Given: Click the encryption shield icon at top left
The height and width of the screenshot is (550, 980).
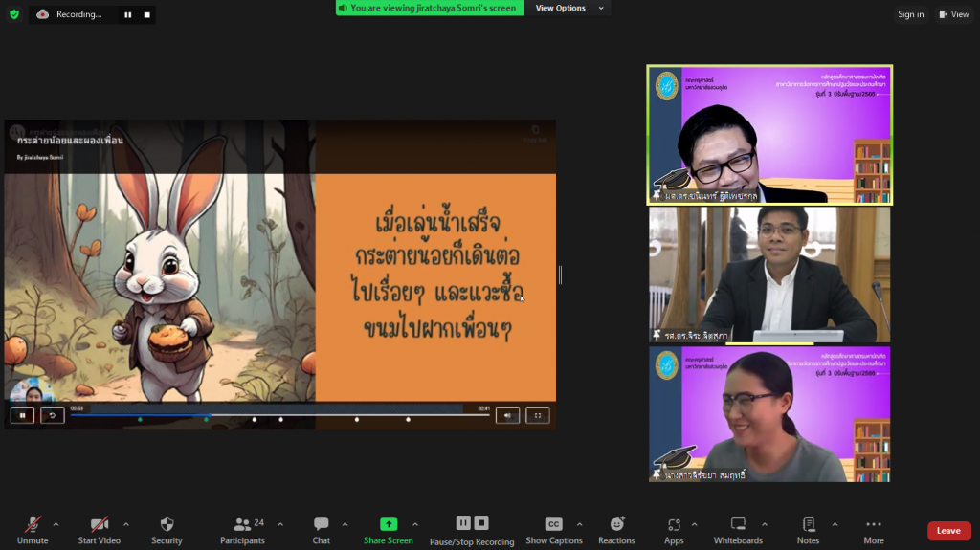Looking at the screenshot, I should coord(13,14).
